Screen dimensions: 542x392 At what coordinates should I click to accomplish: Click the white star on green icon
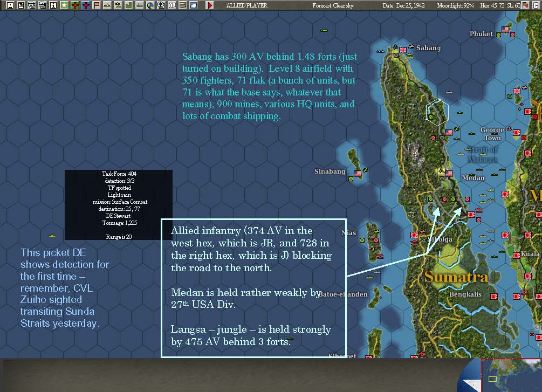pos(64,5)
